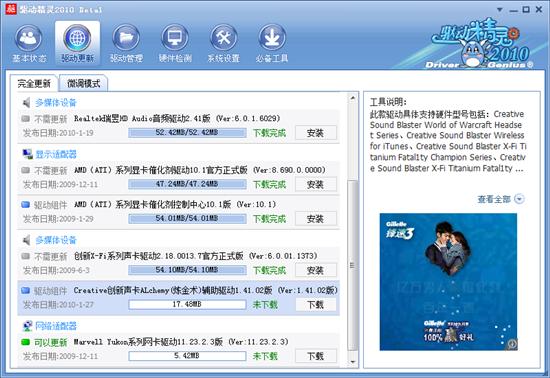Open the 系统设置 tools icon
550x378 pixels.
coord(223,38)
